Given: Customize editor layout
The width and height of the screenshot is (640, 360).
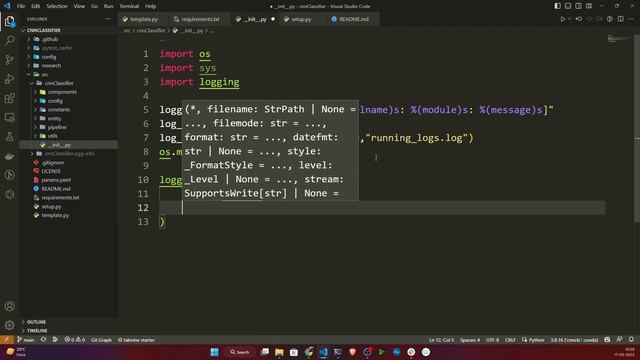Looking at the screenshot, I should (x=589, y=6).
